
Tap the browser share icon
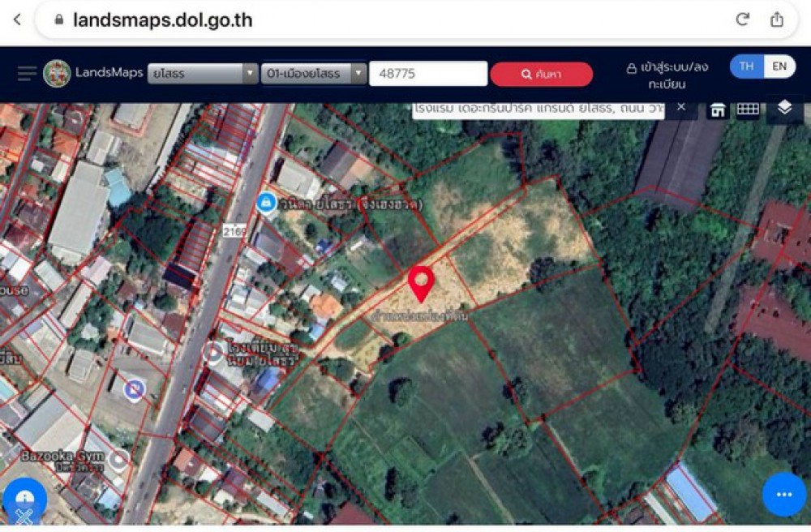pyautogui.click(x=776, y=19)
